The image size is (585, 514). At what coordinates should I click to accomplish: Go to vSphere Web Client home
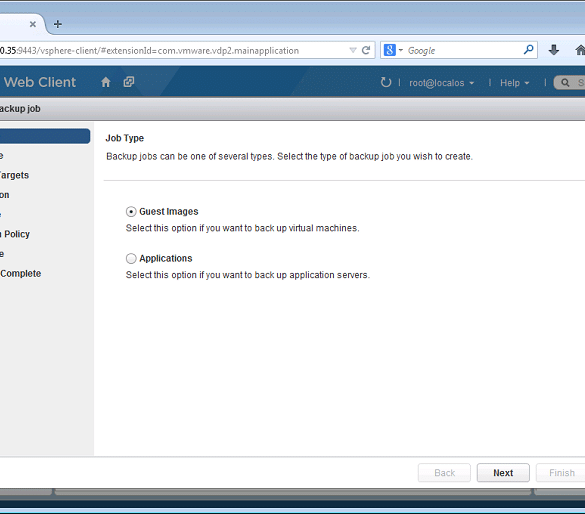pyautogui.click(x=106, y=82)
